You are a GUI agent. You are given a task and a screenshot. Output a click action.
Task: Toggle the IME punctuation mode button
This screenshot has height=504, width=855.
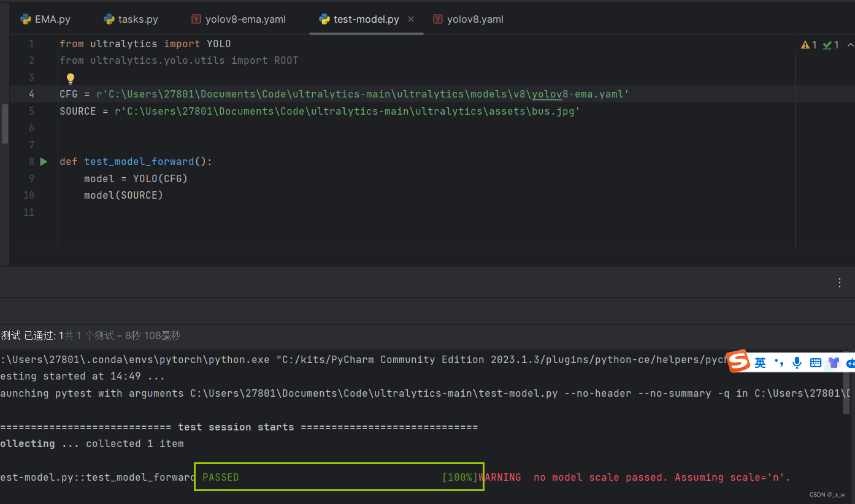coord(779,363)
